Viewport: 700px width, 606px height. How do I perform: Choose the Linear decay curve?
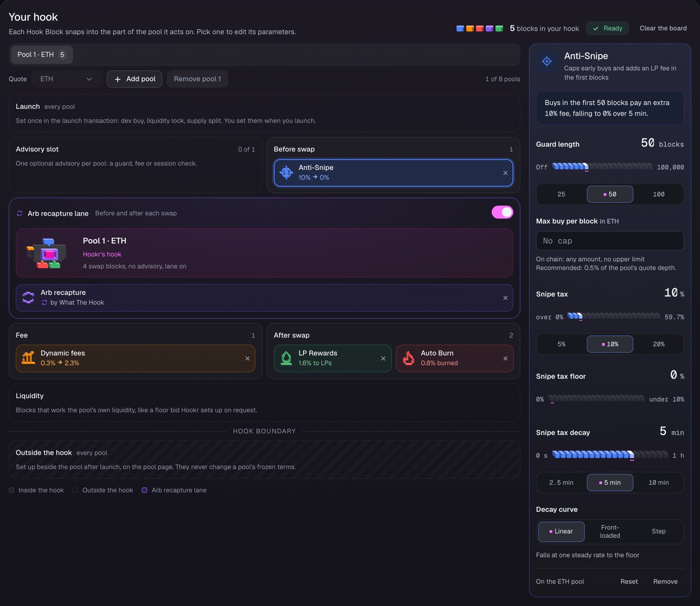pyautogui.click(x=561, y=532)
